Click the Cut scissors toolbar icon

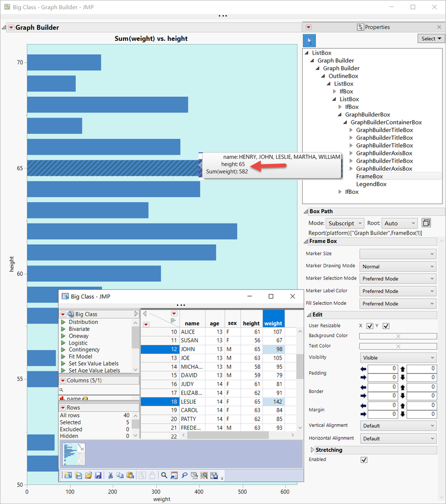[110, 475]
